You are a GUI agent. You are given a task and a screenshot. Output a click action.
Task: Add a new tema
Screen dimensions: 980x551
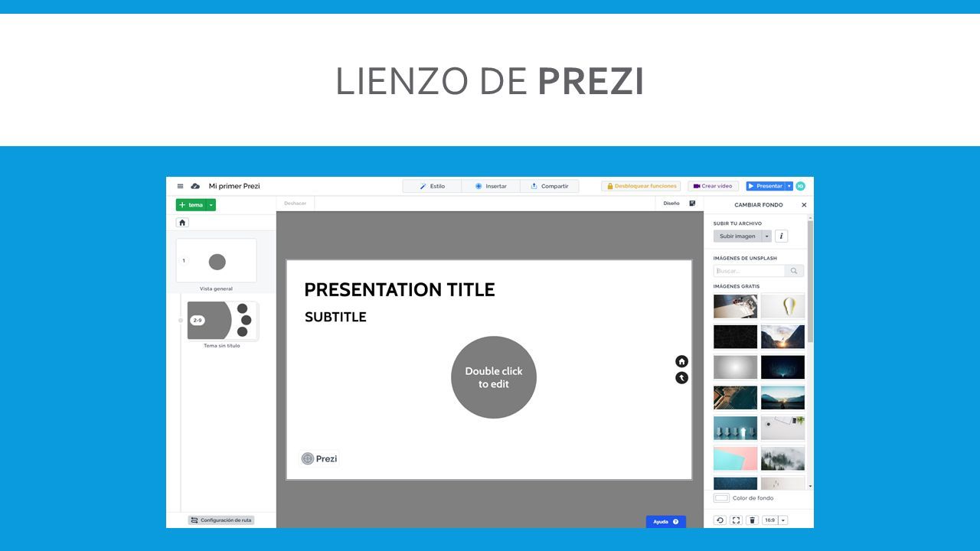pyautogui.click(x=191, y=205)
